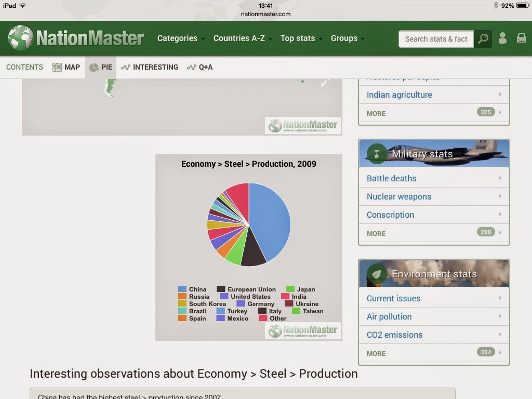Click the South Korea legend swatch
The width and height of the screenshot is (532, 399).
coord(182,303)
